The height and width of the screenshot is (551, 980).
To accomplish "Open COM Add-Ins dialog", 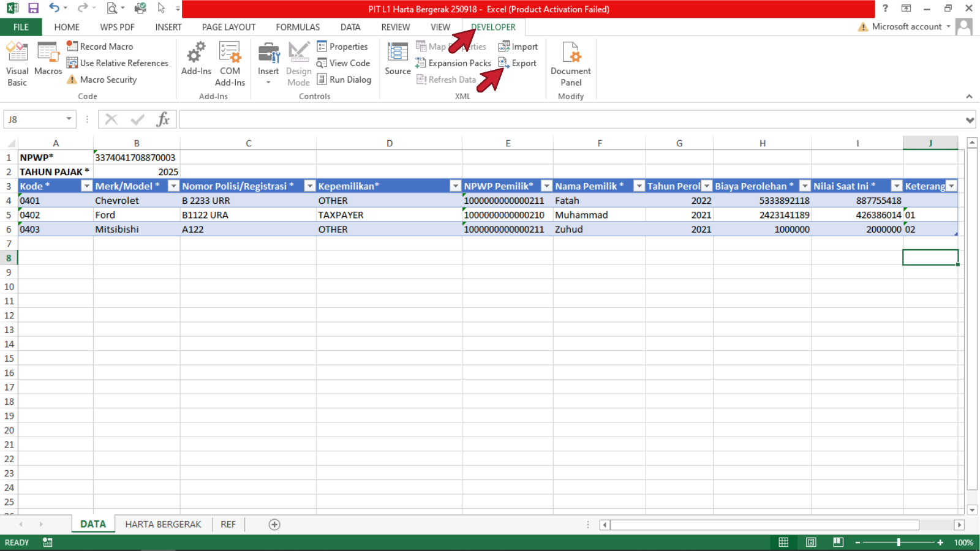I will click(230, 64).
